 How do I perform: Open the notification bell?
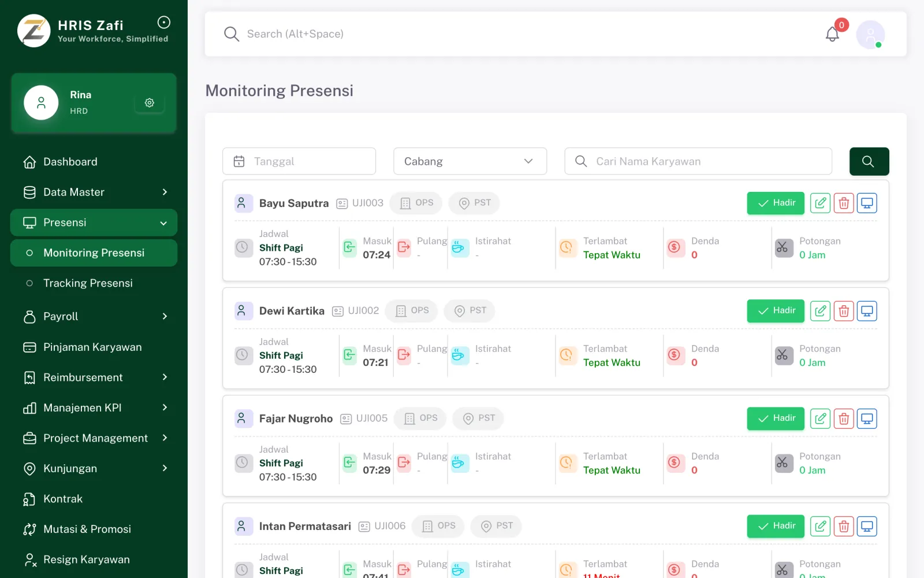[x=832, y=34]
